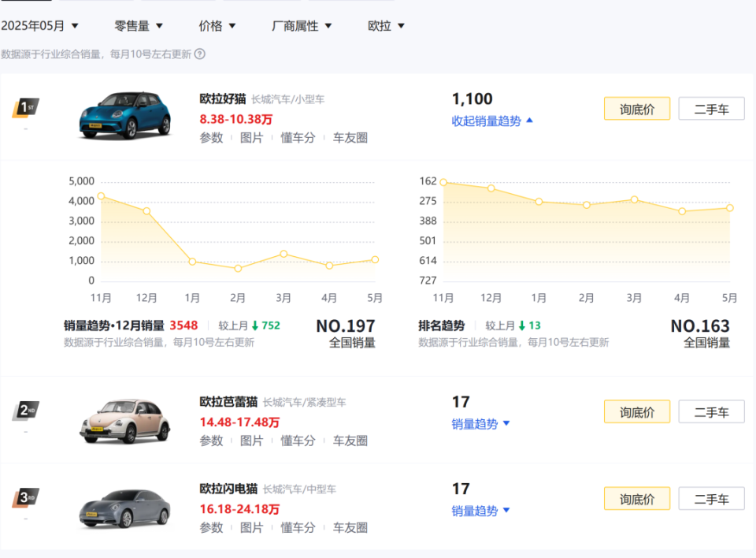Click 询底价 button for 欧拉芭蕾猫

click(x=637, y=411)
